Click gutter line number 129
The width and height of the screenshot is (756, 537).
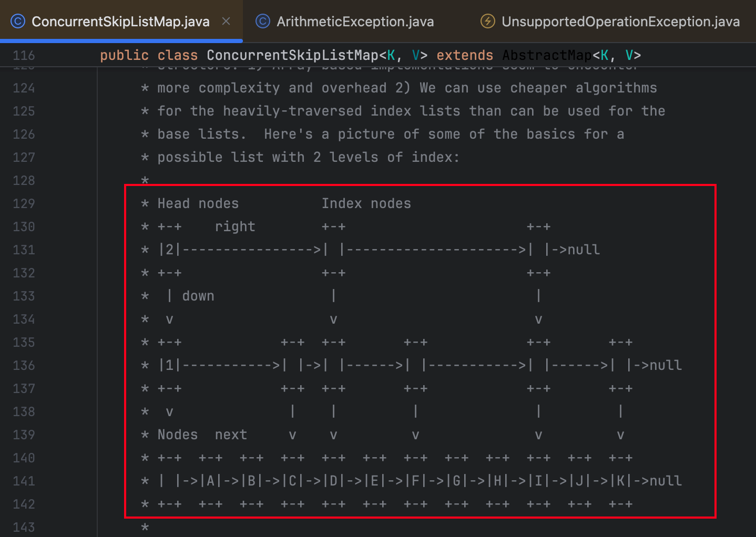coord(24,203)
